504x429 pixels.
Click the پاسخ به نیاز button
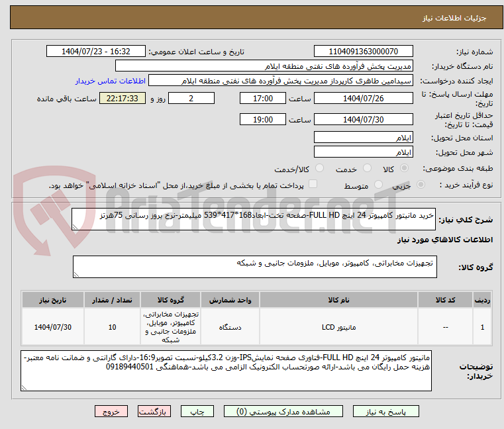point(385,411)
